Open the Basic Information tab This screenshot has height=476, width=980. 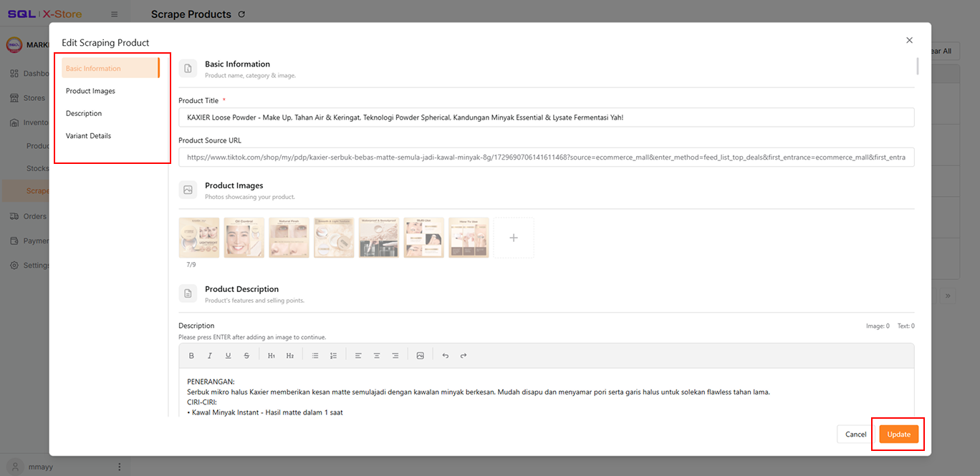pyautogui.click(x=110, y=69)
